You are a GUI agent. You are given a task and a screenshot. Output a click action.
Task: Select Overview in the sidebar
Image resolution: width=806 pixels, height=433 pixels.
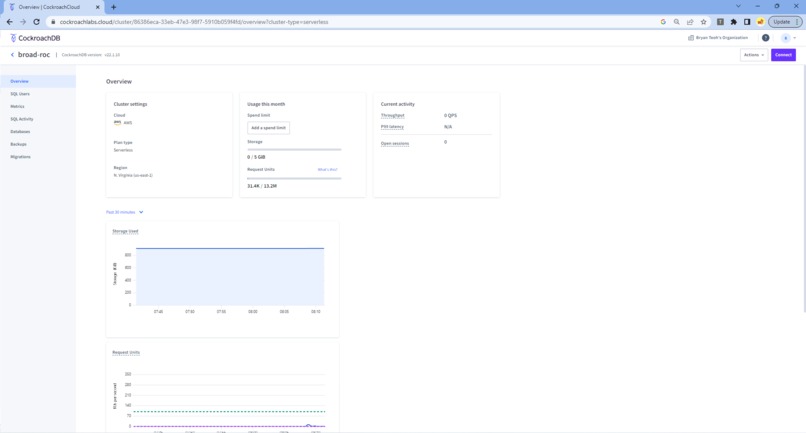click(38, 81)
